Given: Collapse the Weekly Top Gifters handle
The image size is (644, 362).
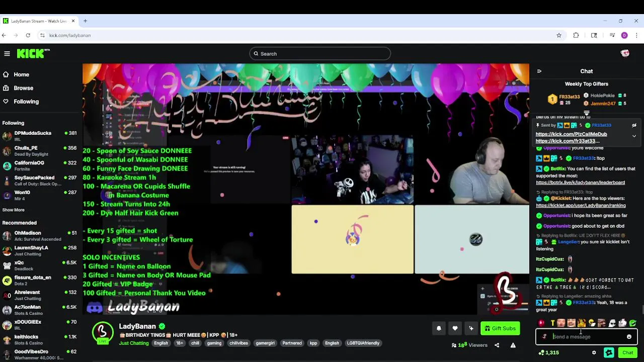Looking at the screenshot, I should [x=587, y=113].
